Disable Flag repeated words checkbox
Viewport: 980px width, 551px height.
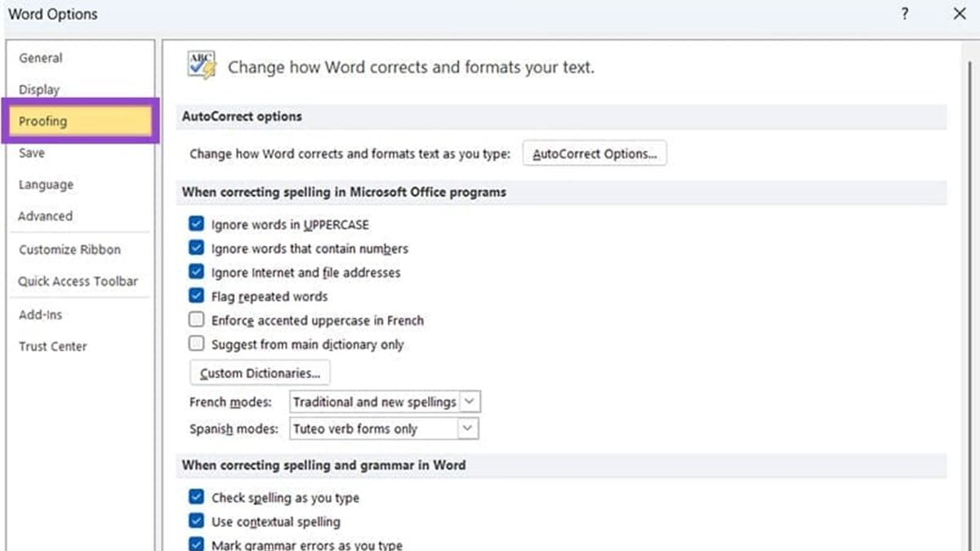coord(196,296)
